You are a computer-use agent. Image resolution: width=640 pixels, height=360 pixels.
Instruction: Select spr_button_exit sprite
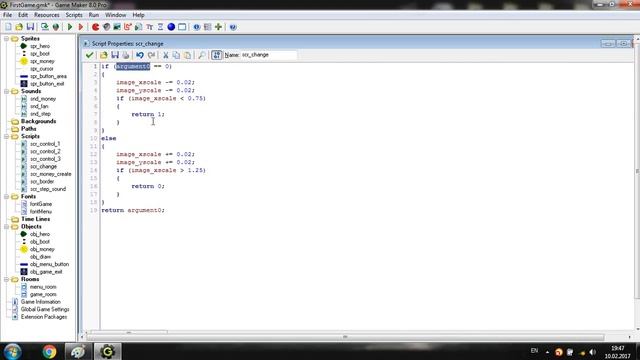(47, 84)
